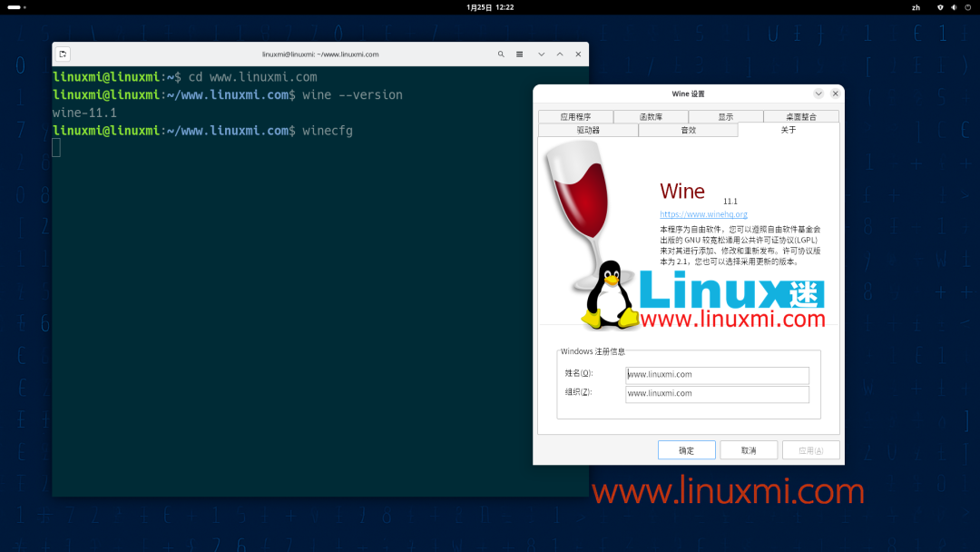Click the shield icon in the top bar
The height and width of the screenshot is (552, 980).
click(x=939, y=7)
